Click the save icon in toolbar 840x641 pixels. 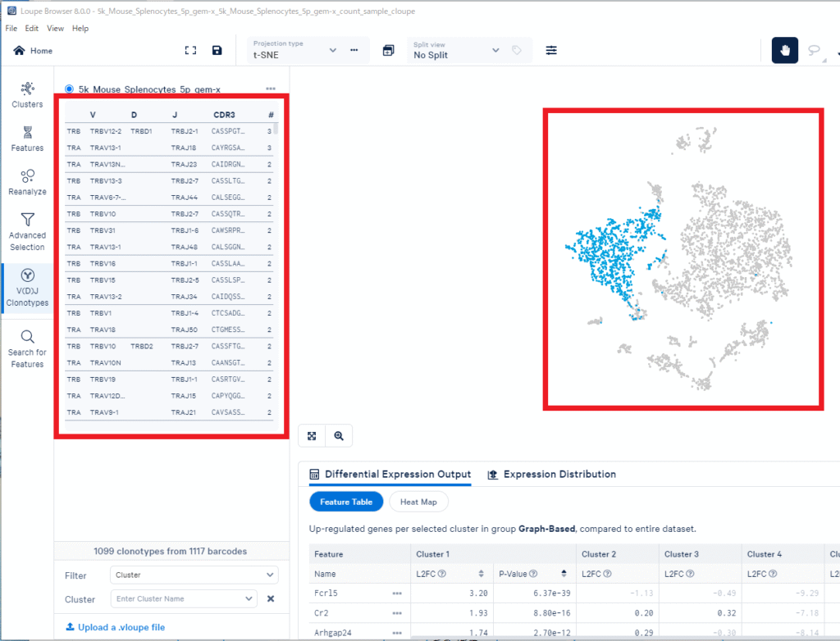217,51
